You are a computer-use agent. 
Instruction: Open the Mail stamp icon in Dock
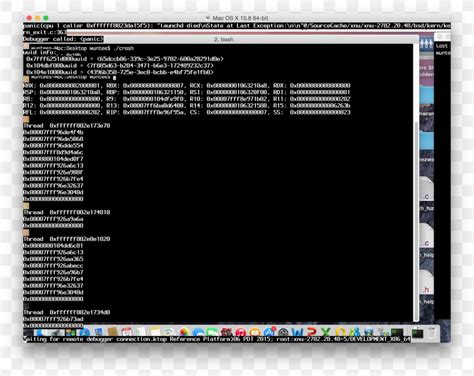pos(99,332)
